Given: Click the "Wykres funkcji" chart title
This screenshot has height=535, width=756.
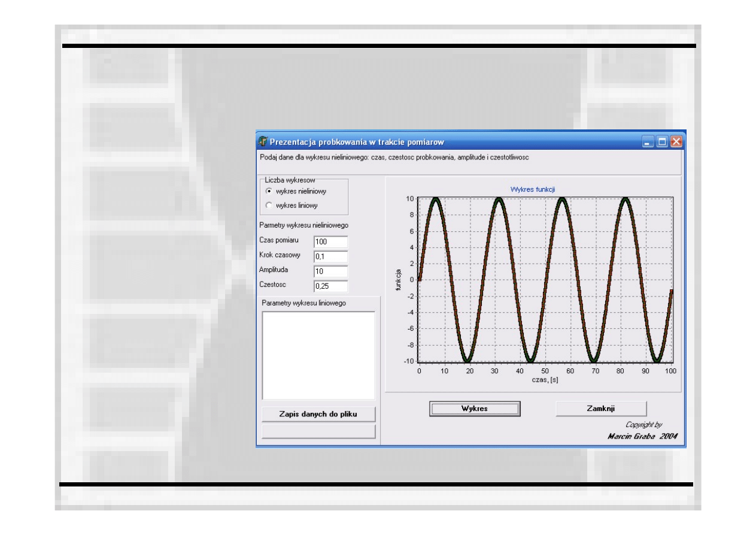Looking at the screenshot, I should 533,189.
